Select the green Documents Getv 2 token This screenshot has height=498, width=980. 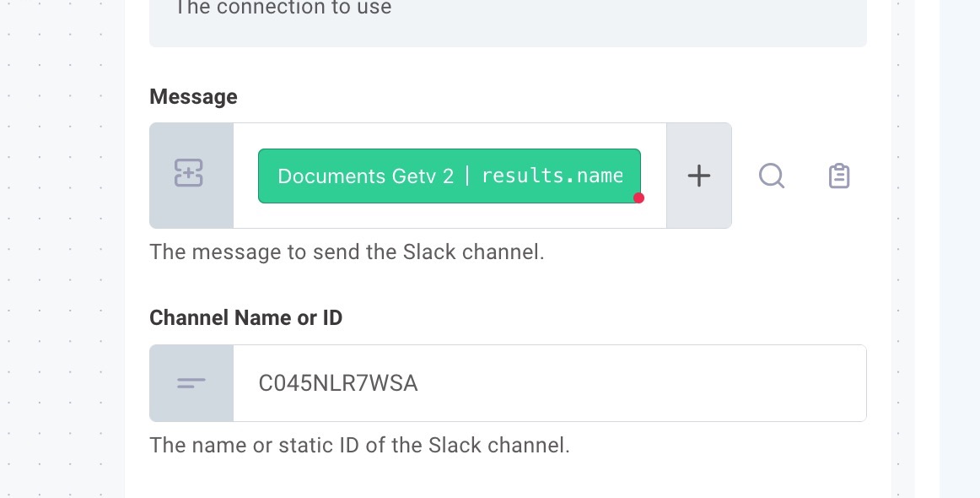(450, 176)
